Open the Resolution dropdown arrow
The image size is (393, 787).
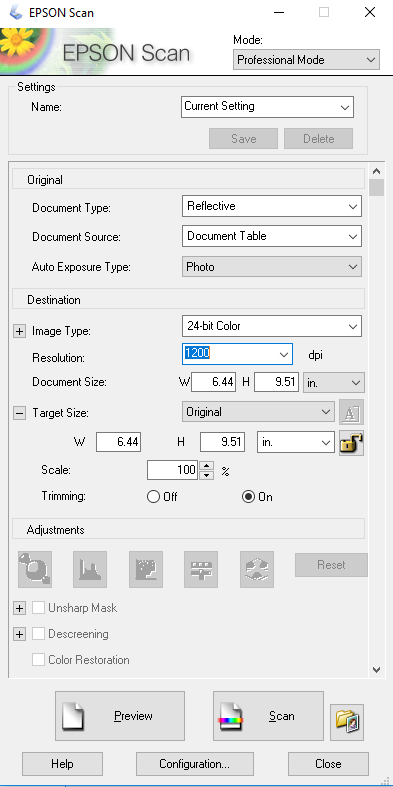pyautogui.click(x=283, y=354)
